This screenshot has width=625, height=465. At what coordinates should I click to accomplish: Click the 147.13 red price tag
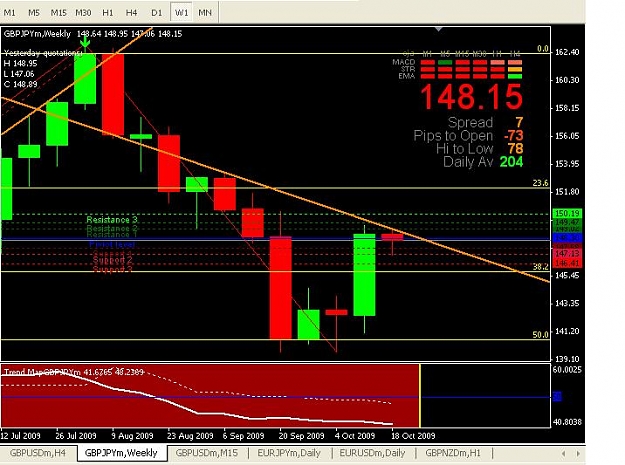[567, 254]
